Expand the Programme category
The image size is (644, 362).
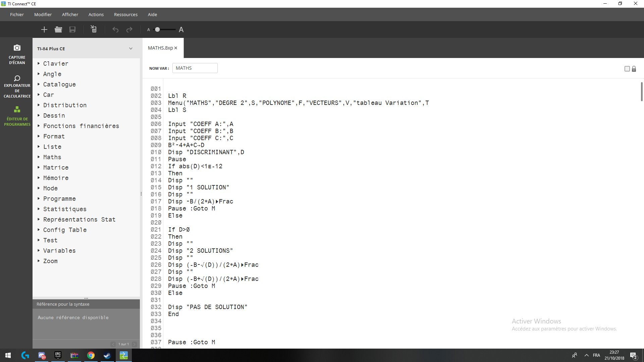coord(59,199)
